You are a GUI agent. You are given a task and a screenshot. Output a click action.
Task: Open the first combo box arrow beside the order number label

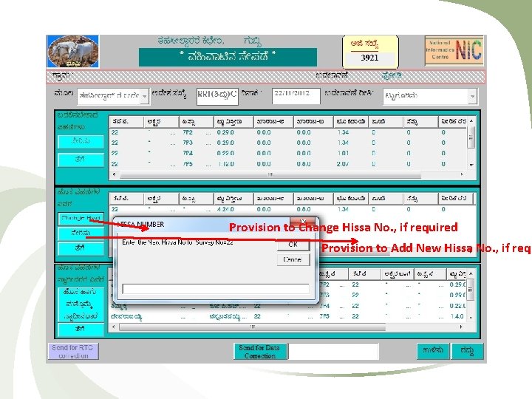[145, 96]
